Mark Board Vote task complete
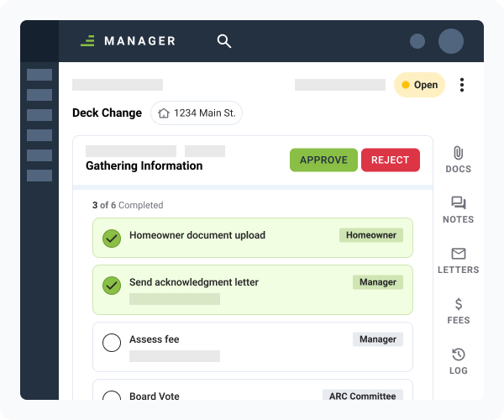The width and height of the screenshot is (504, 420). point(112,397)
